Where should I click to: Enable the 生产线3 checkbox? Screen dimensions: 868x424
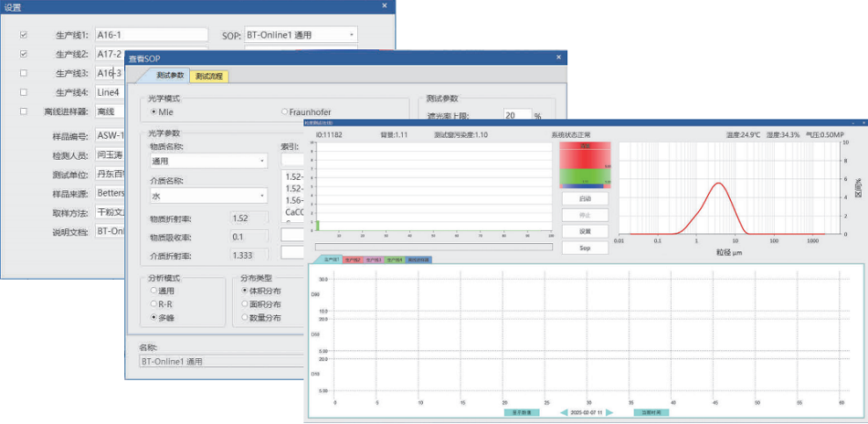pos(24,73)
